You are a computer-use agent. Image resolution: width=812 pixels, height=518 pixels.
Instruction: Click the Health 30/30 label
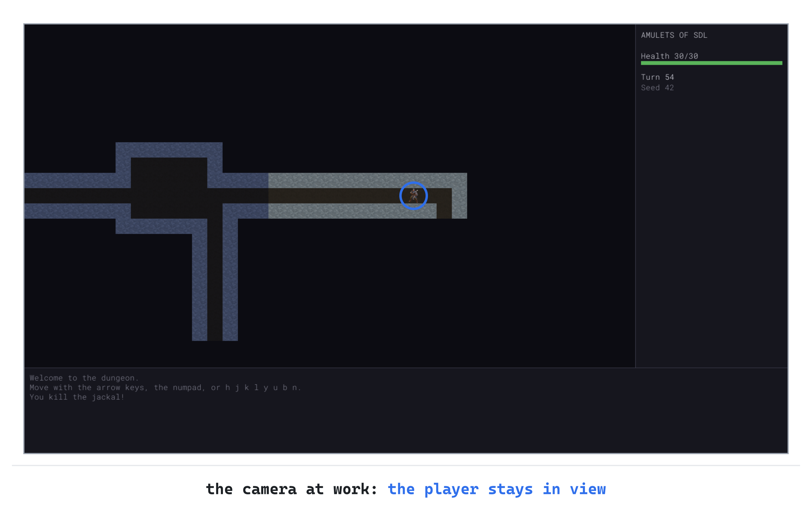coord(669,56)
